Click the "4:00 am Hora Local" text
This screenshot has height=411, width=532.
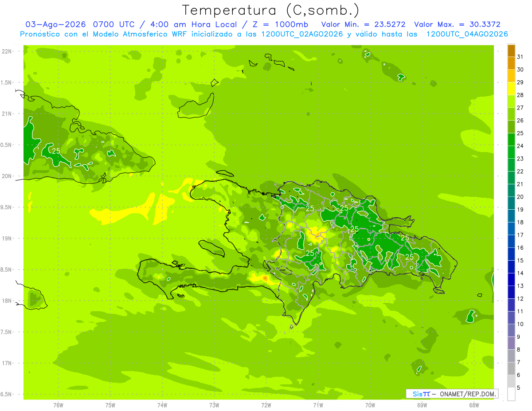point(192,24)
